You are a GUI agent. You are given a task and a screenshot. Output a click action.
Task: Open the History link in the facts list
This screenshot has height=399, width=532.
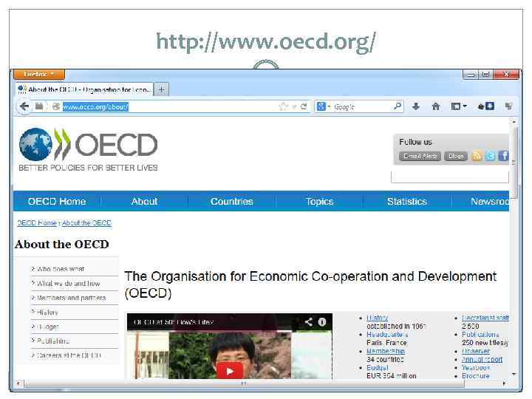click(x=378, y=318)
